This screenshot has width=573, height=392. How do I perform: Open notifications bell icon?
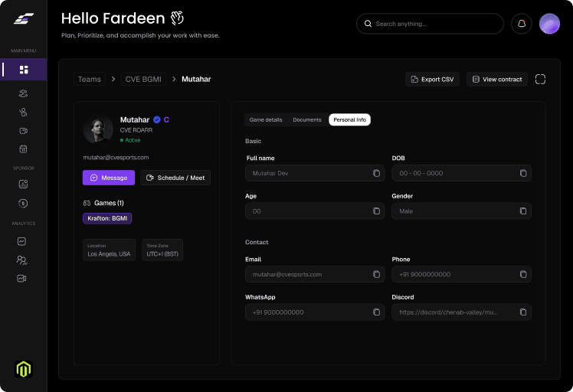tap(522, 24)
